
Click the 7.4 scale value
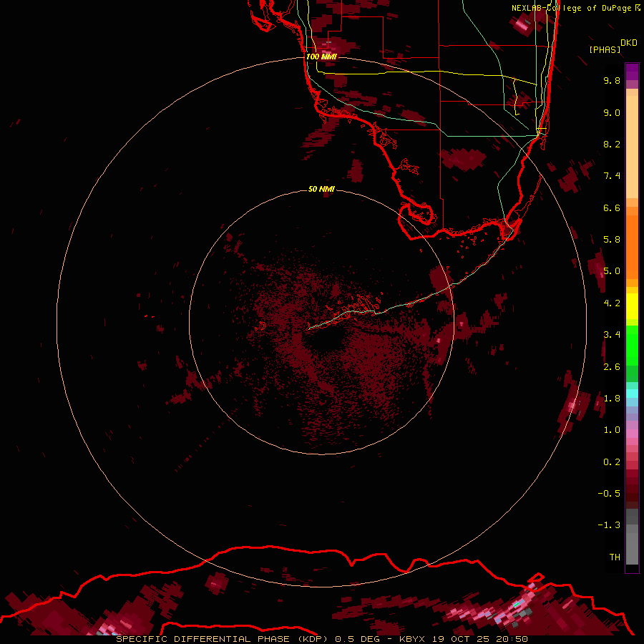[x=612, y=176]
